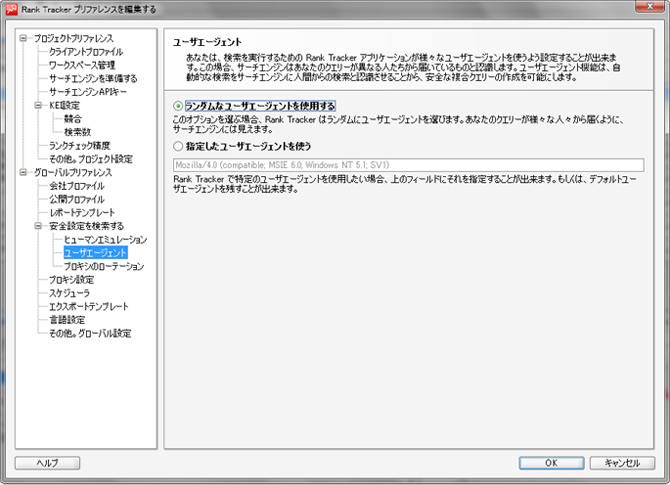The height and width of the screenshot is (485, 670).
Task: Open プロキシのローテーション settings
Action: pos(104,266)
